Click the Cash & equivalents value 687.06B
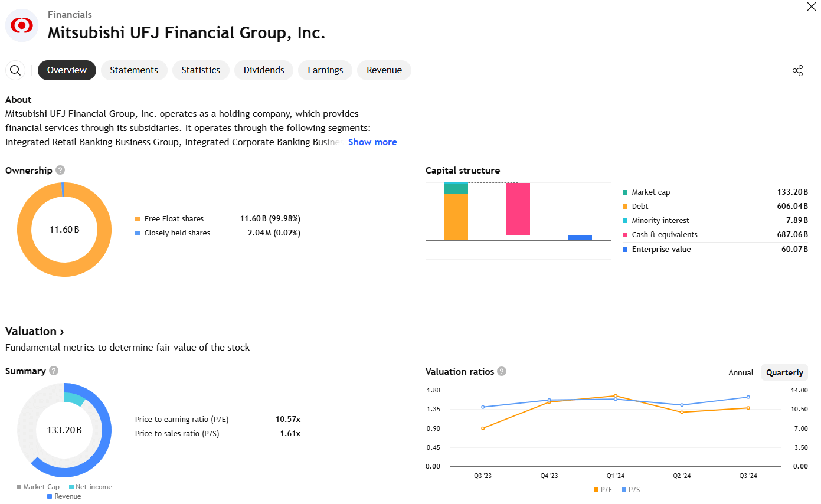This screenshot has height=504, width=821. tap(793, 235)
